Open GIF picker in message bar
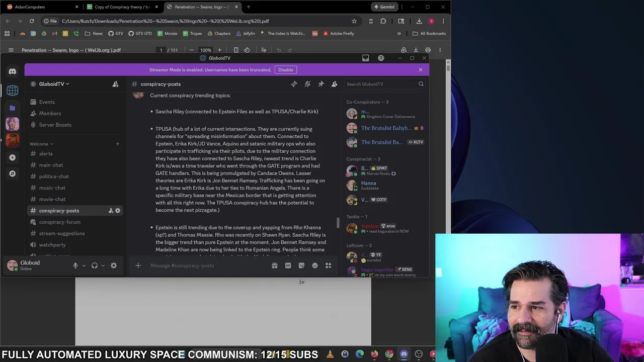This screenshot has width=644, height=362. coord(288,265)
